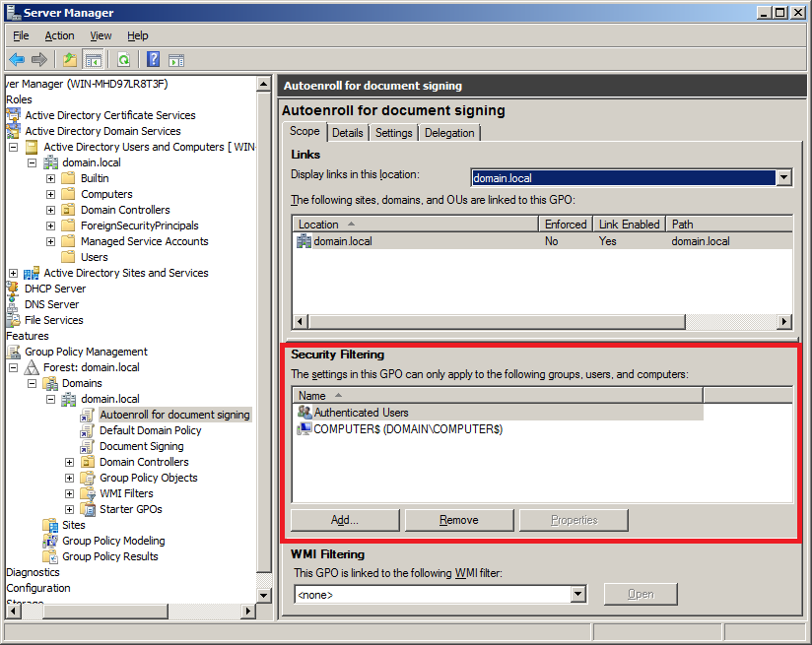
Task: Sort by the Enforced column header
Action: 566,225
